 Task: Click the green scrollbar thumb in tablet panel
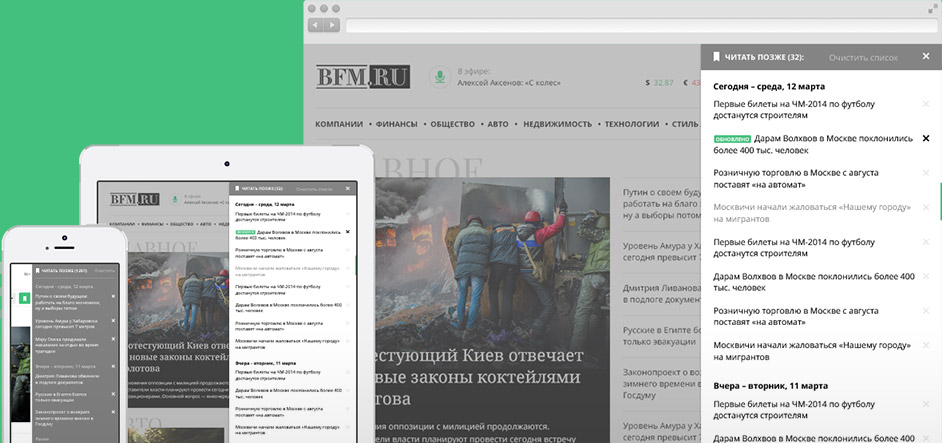(356, 265)
